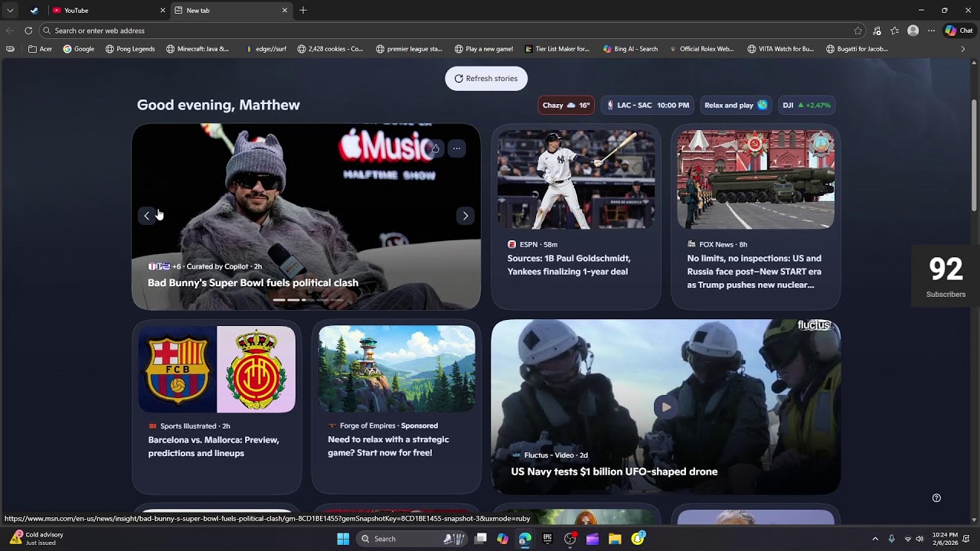Open the Cold advisory weather widget
Image resolution: width=980 pixels, height=551 pixels.
click(38, 539)
